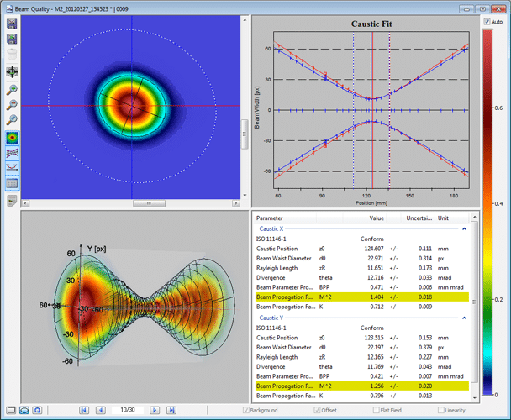Click beam image scroll left arrow
Viewport: 511px width, 420px height.
click(x=25, y=203)
